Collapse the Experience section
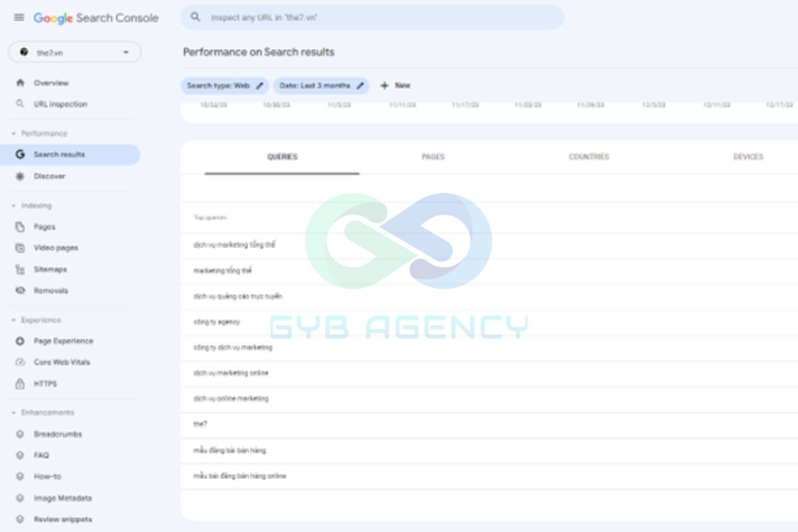 tap(36, 321)
